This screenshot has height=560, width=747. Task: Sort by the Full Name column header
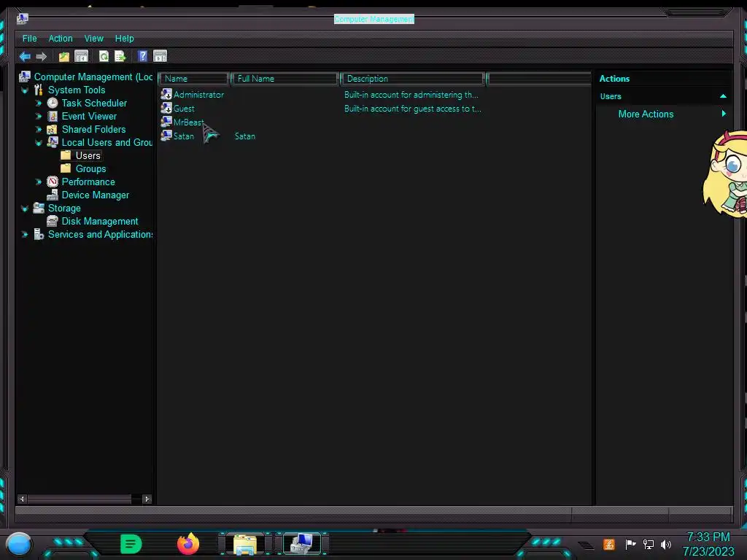pyautogui.click(x=285, y=79)
